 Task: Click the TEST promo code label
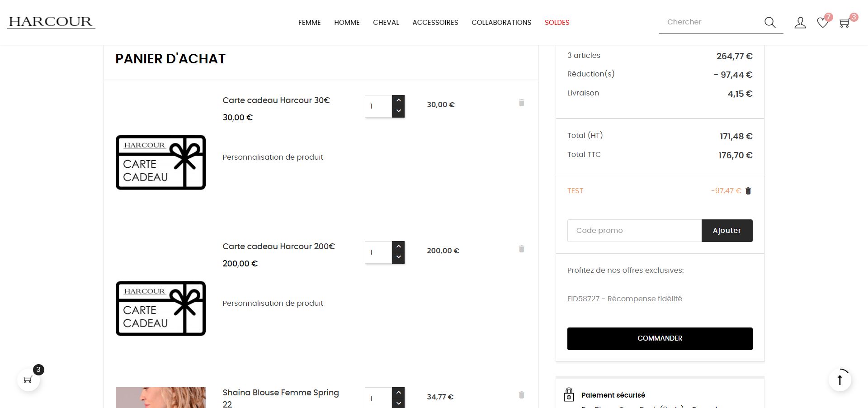pos(575,191)
